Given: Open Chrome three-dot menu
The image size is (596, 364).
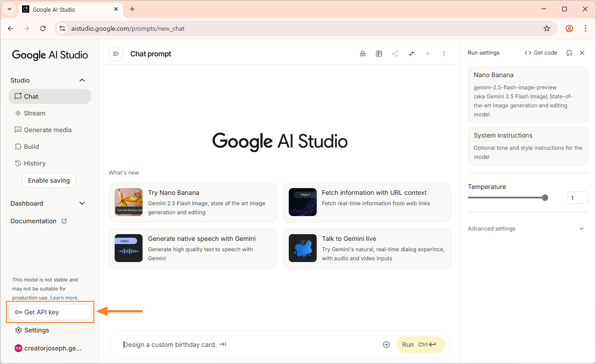Looking at the screenshot, I should pos(586,28).
